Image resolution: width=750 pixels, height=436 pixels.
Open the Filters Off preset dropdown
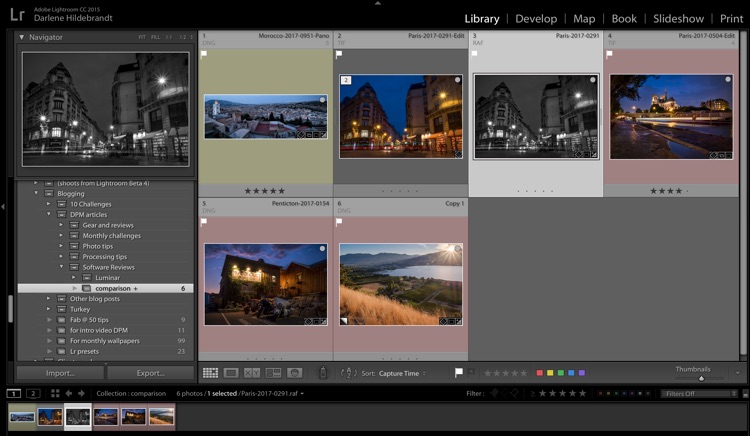click(699, 393)
